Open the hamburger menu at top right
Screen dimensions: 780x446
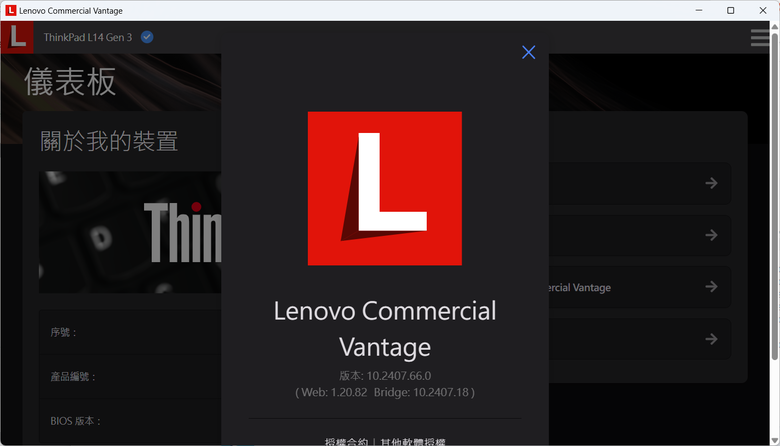(760, 37)
